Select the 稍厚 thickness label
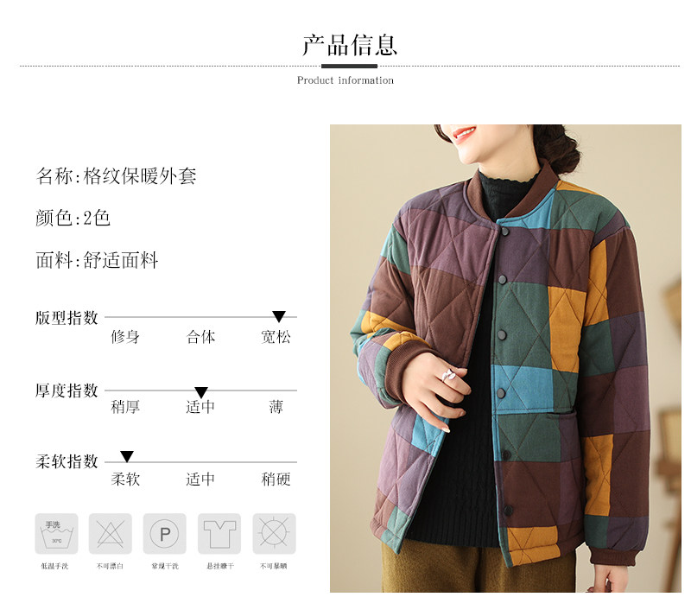 [x=125, y=407]
